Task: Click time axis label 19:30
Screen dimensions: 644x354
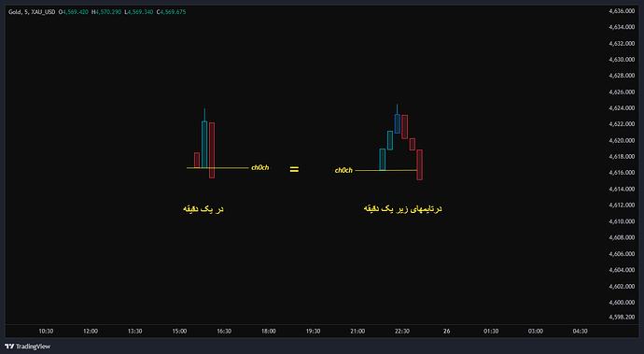Action: pos(313,331)
